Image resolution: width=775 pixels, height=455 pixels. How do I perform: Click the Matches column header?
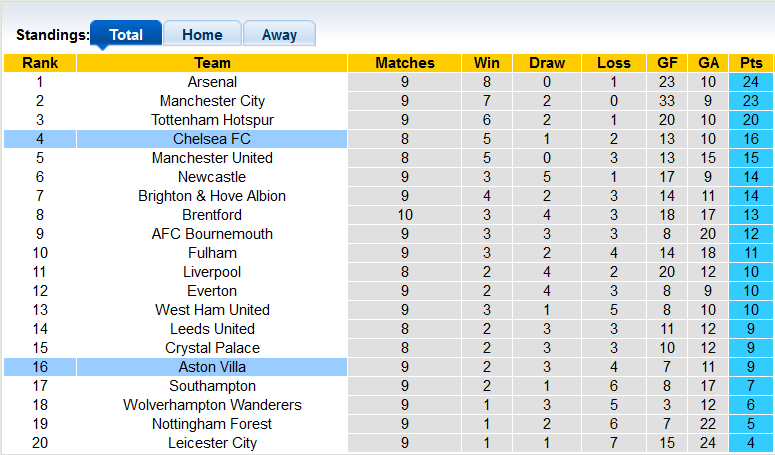(405, 63)
